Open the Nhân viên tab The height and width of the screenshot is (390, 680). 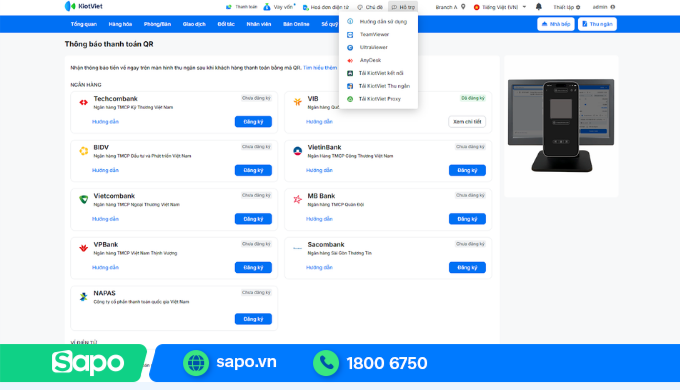[x=259, y=24]
